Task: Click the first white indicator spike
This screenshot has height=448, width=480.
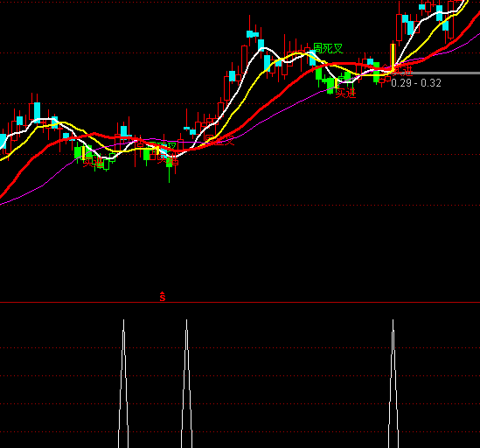Action: (x=123, y=383)
